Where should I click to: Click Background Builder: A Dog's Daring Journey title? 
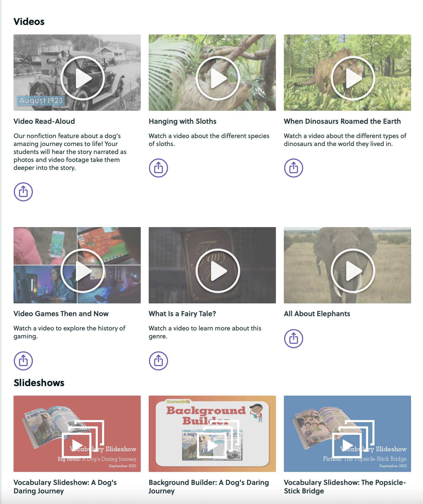tap(209, 487)
